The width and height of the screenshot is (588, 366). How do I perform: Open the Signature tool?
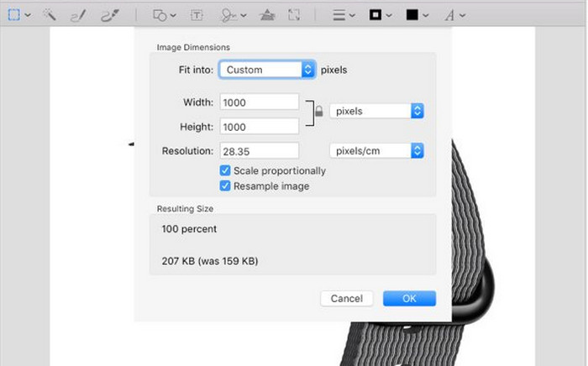[x=230, y=15]
